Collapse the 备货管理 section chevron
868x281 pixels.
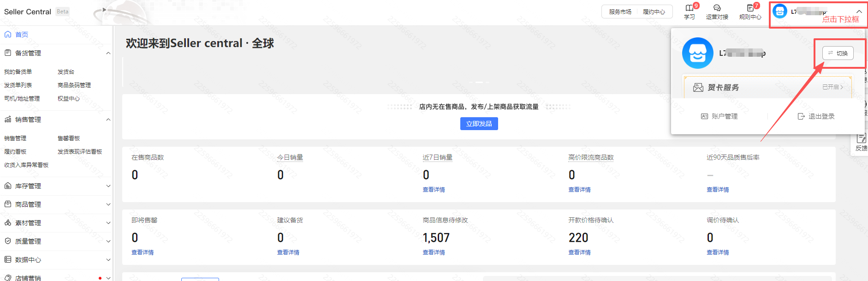coord(108,53)
